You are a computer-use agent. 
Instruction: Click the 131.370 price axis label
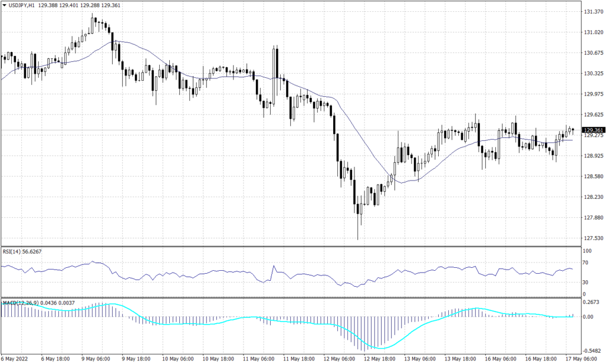coord(594,12)
